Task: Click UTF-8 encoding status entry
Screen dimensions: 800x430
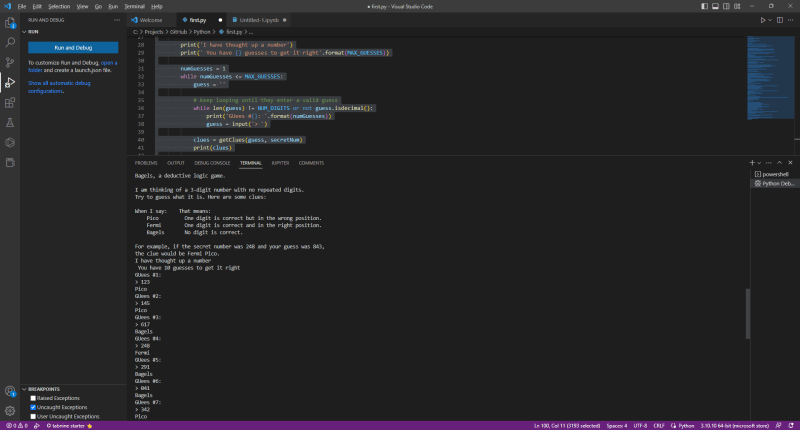Action: tap(640, 425)
